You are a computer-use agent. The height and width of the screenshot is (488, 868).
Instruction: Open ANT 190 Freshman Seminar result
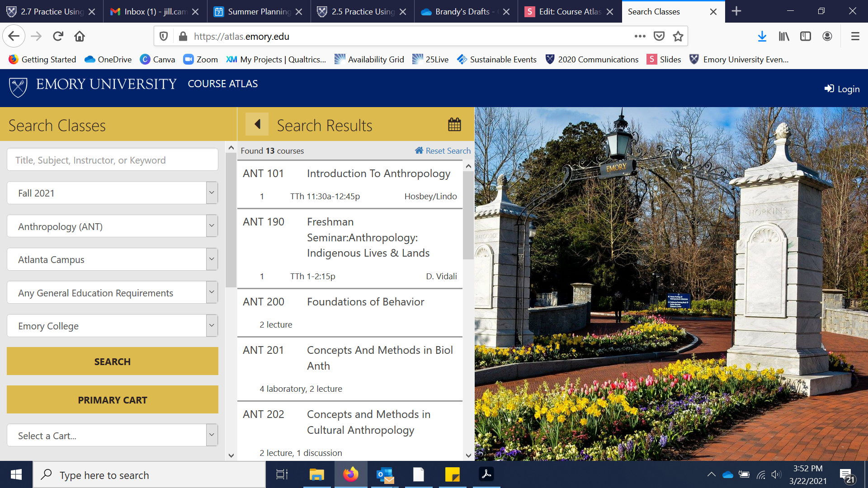pos(350,249)
